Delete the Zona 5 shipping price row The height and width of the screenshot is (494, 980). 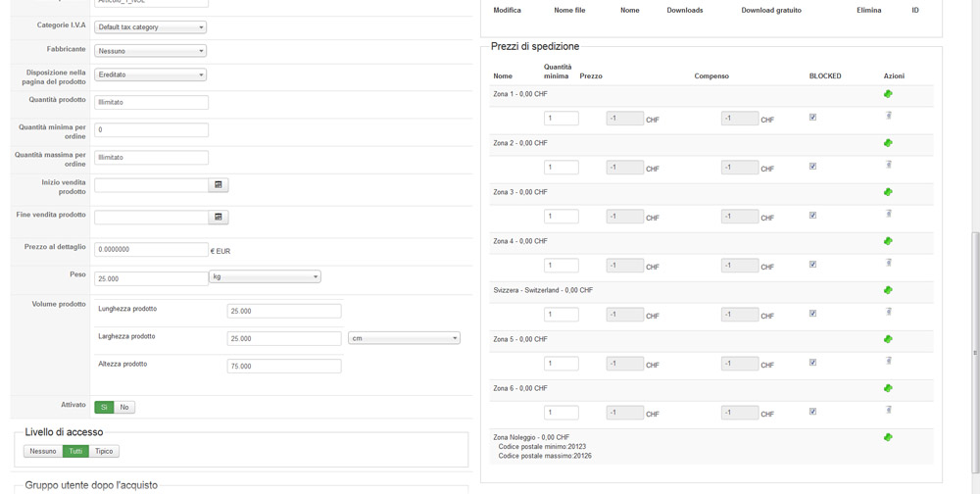(x=889, y=361)
